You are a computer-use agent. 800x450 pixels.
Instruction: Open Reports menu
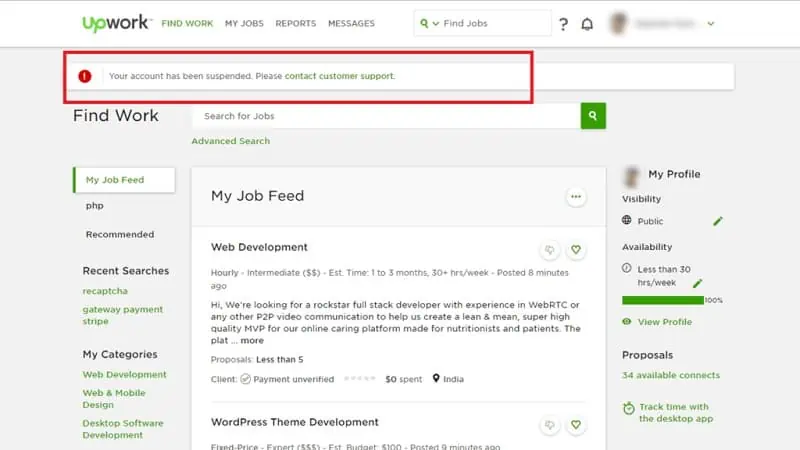point(296,23)
